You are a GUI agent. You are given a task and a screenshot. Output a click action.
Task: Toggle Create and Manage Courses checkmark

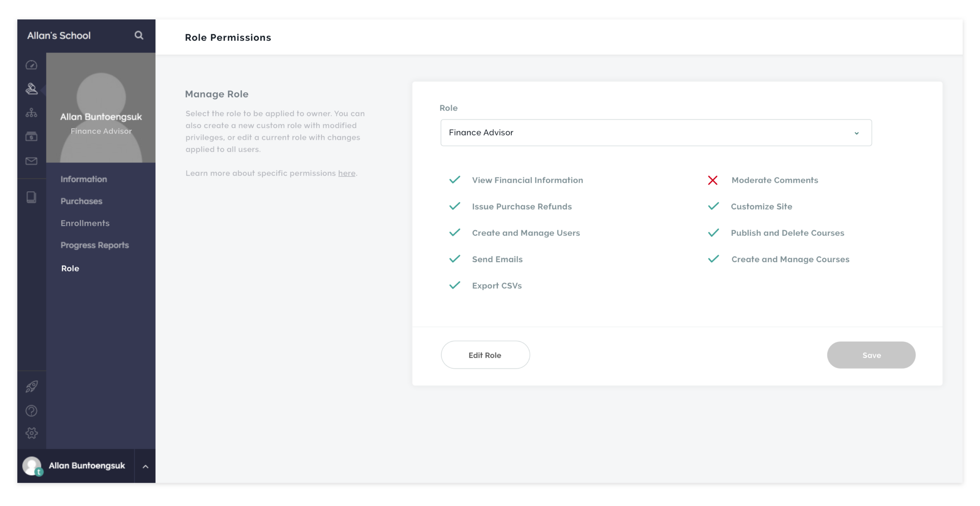point(713,259)
